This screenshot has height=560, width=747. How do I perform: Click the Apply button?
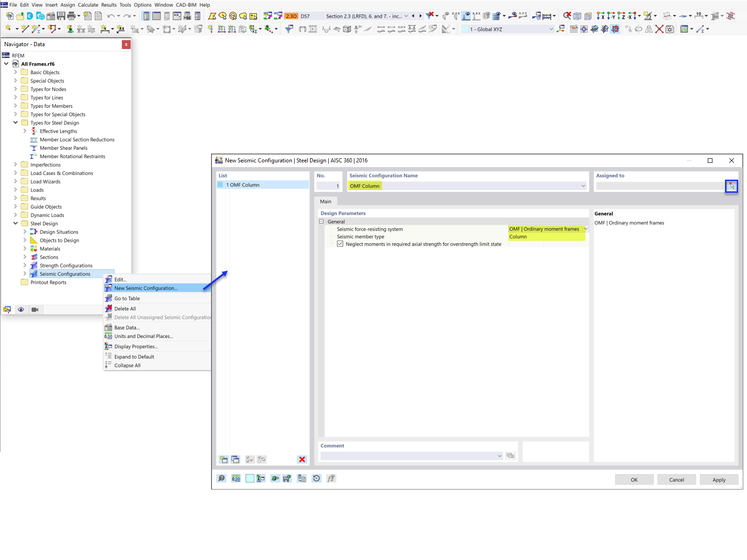pyautogui.click(x=719, y=480)
